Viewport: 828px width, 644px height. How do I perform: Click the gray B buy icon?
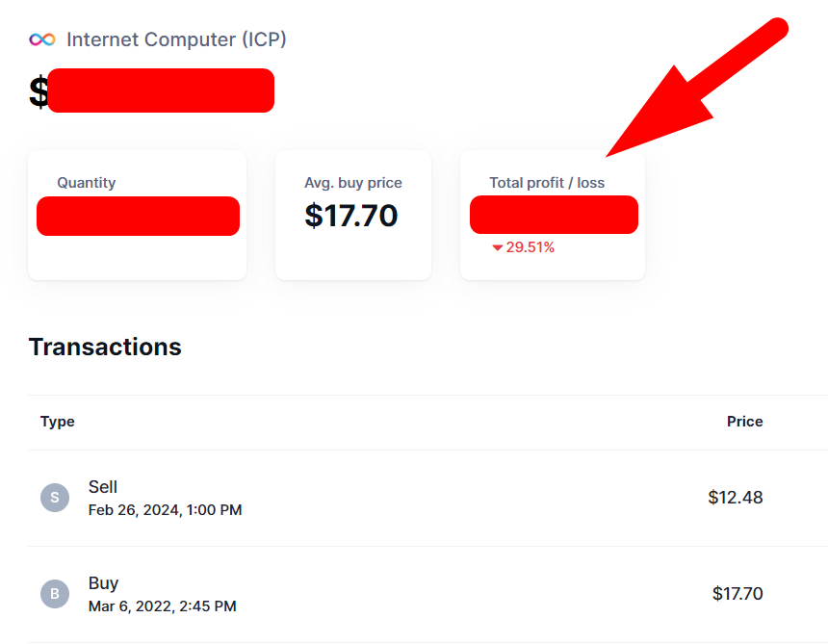point(55,593)
